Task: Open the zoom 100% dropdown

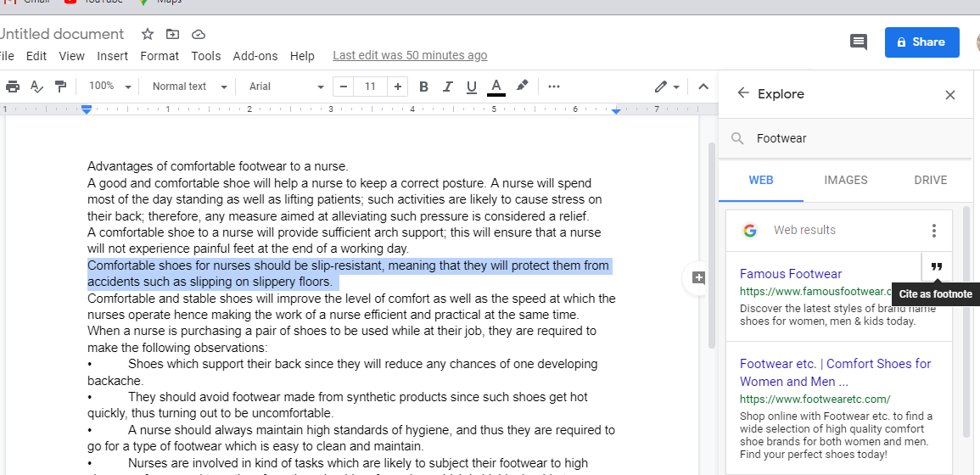Action: coord(109,87)
